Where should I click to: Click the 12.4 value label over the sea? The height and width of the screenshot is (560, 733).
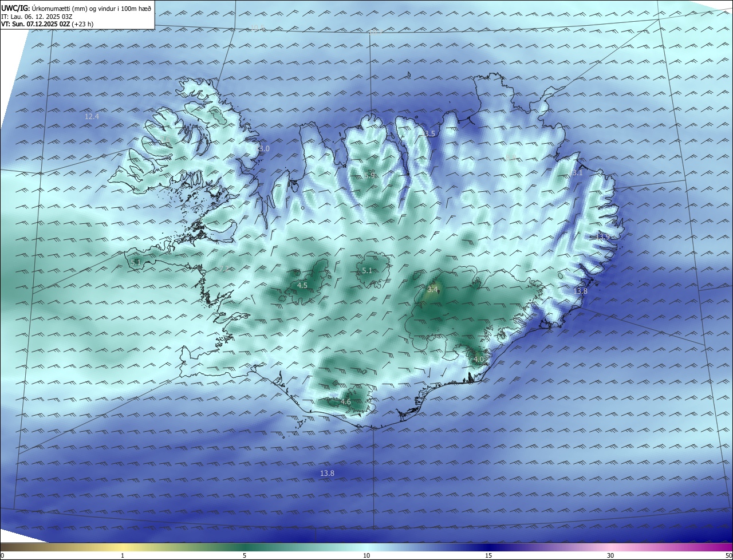92,116
